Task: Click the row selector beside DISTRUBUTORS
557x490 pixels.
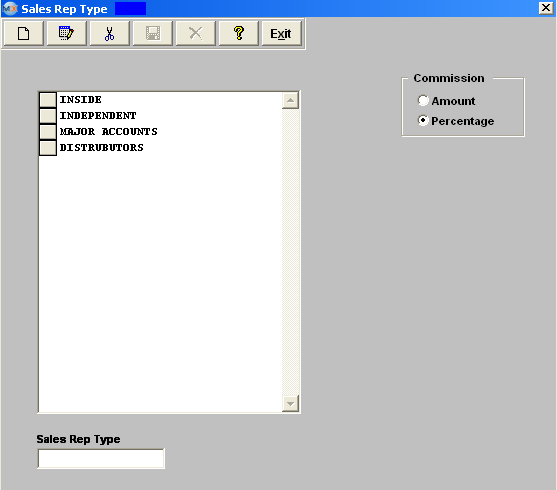Action: [x=48, y=148]
